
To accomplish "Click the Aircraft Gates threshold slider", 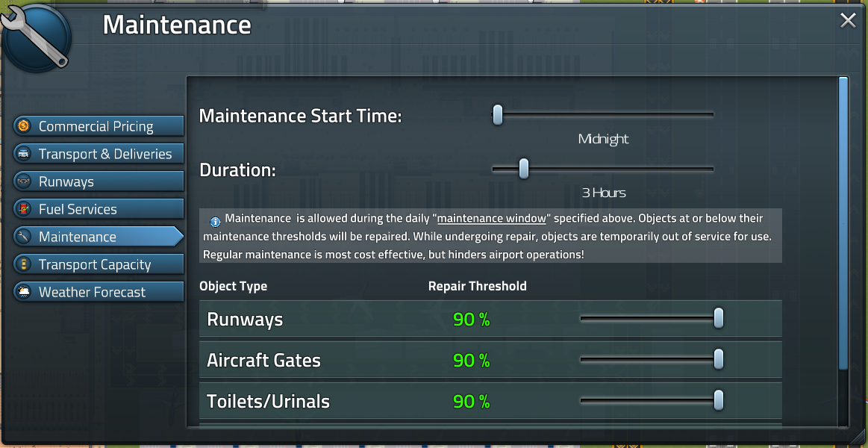I will coord(718,360).
